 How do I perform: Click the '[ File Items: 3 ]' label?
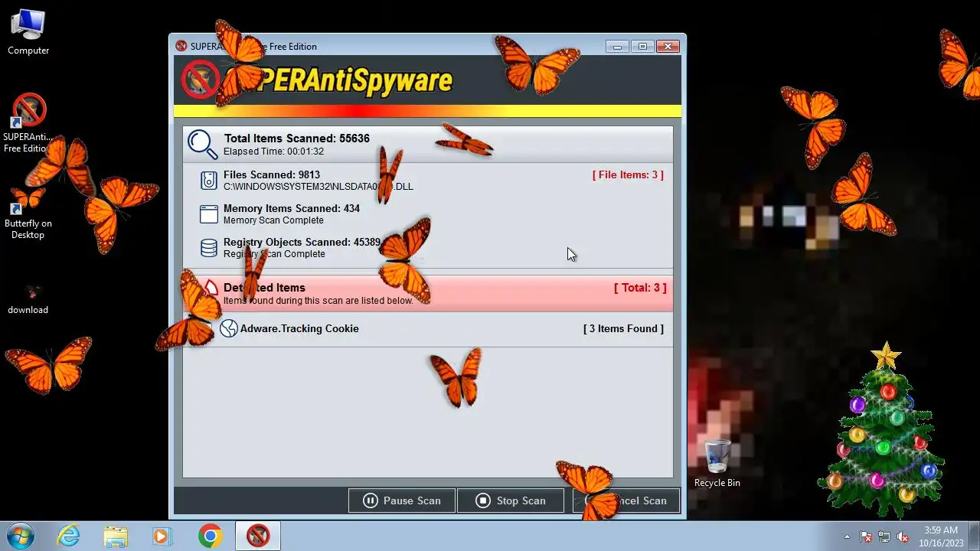click(x=628, y=174)
